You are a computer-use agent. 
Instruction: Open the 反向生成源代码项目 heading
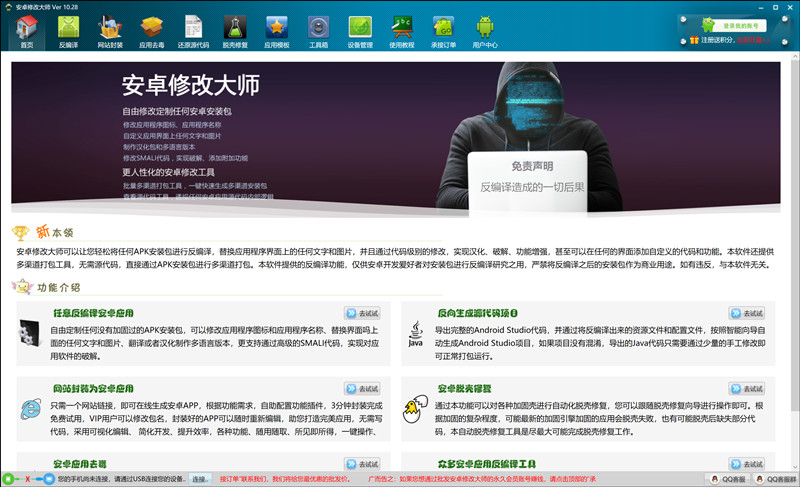[x=478, y=313]
